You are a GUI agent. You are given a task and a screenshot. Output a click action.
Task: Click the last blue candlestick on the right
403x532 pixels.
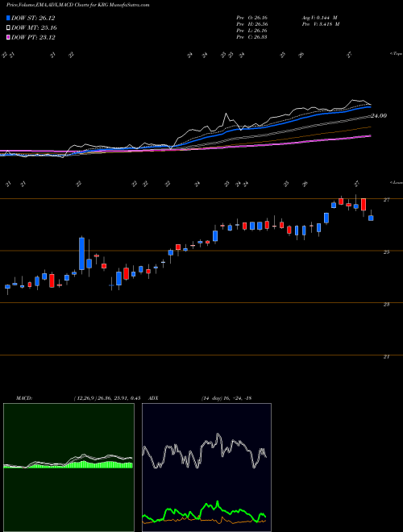pyautogui.click(x=371, y=218)
